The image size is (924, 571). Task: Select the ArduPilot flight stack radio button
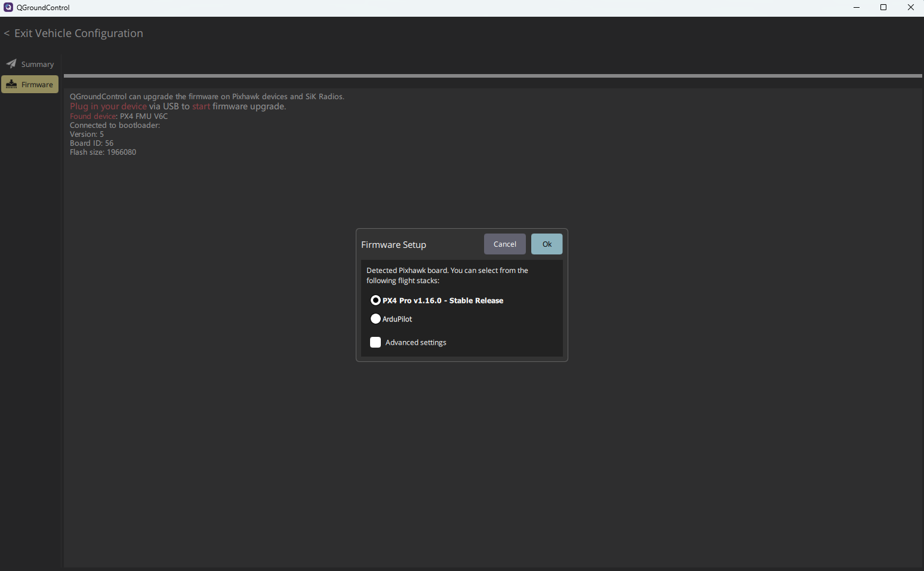click(375, 319)
